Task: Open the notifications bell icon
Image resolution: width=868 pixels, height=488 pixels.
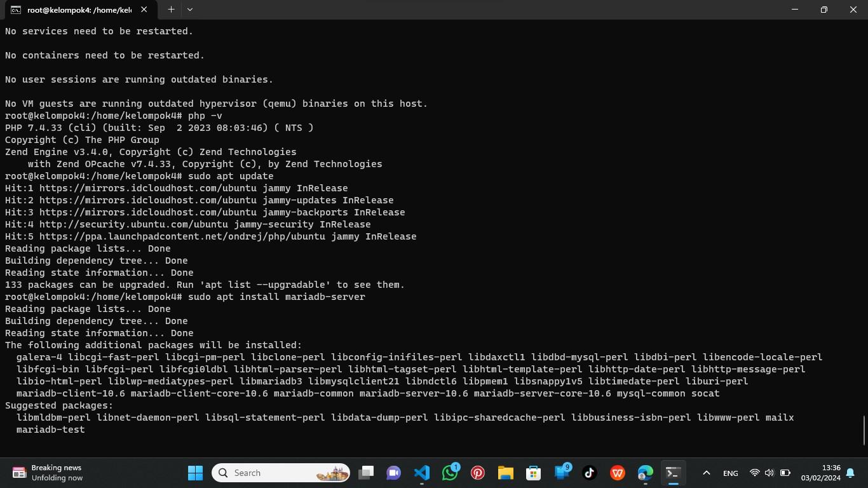Action: pos(850,473)
